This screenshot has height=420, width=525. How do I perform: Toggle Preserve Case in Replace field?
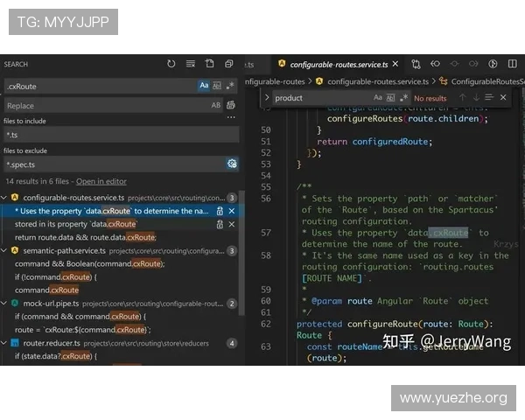[x=216, y=105]
